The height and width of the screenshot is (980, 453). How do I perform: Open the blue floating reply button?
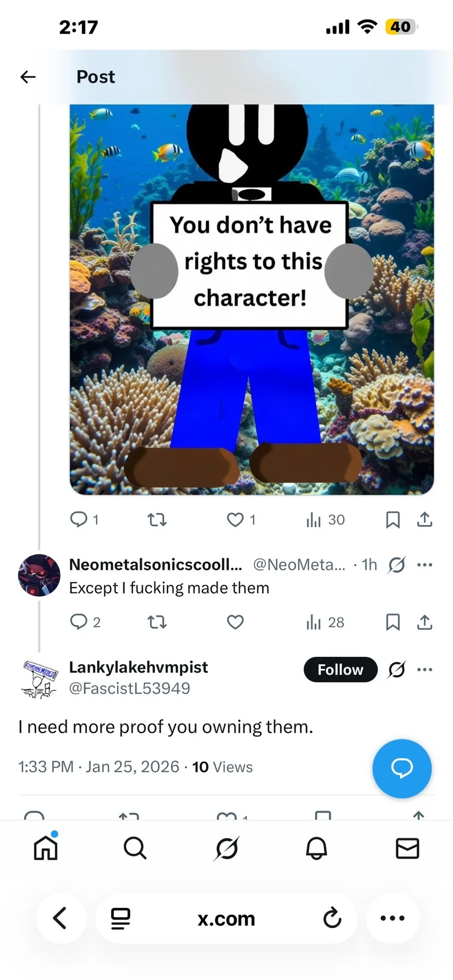pos(402,768)
